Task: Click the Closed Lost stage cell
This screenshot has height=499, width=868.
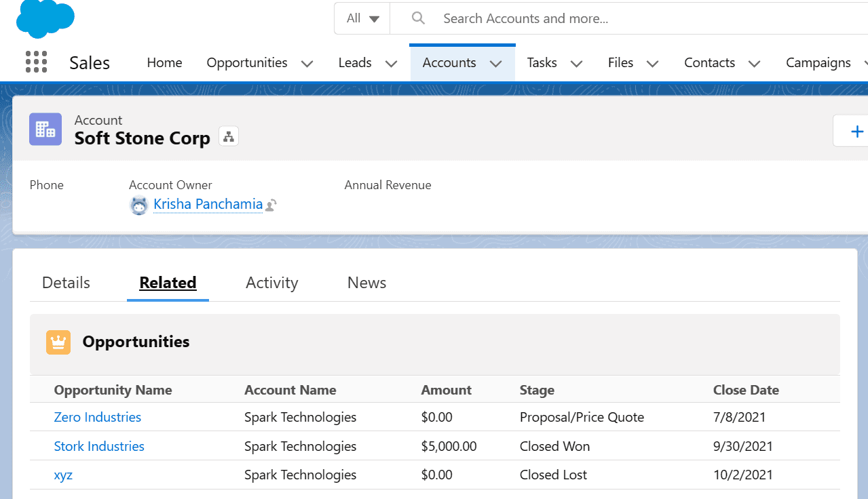Action: click(x=553, y=475)
